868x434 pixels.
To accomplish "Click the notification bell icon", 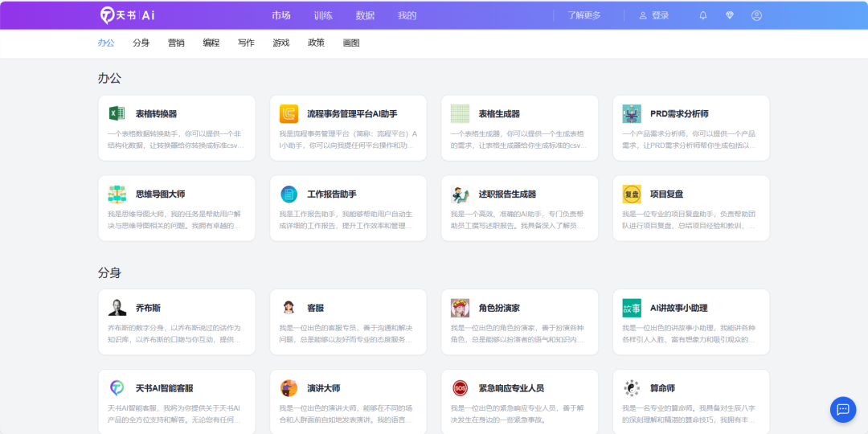I will (703, 15).
